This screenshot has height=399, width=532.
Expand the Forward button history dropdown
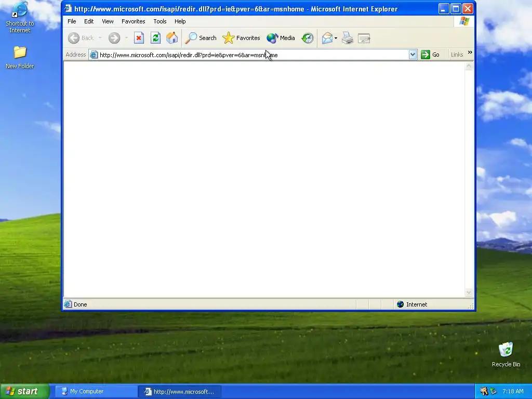pyautogui.click(x=126, y=38)
